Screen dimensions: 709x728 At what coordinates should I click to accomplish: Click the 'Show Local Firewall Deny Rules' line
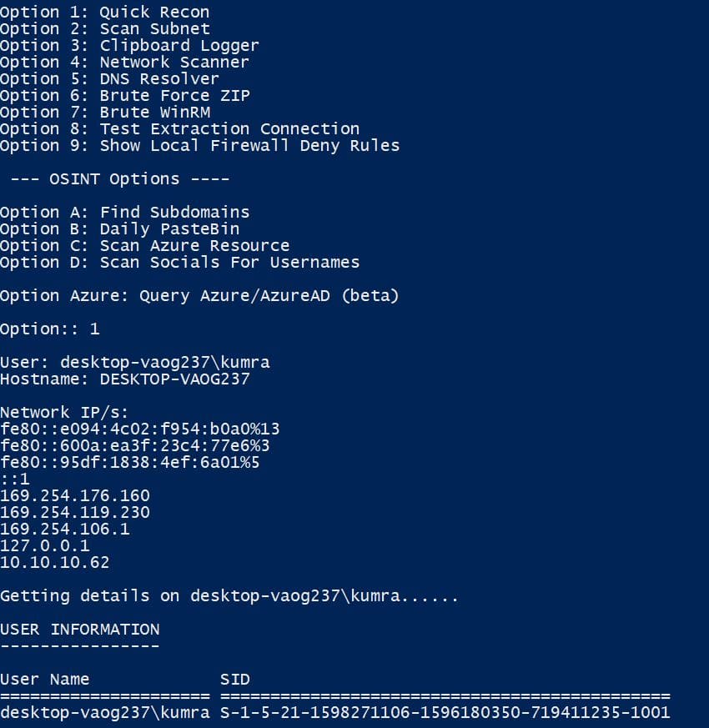tap(199, 146)
